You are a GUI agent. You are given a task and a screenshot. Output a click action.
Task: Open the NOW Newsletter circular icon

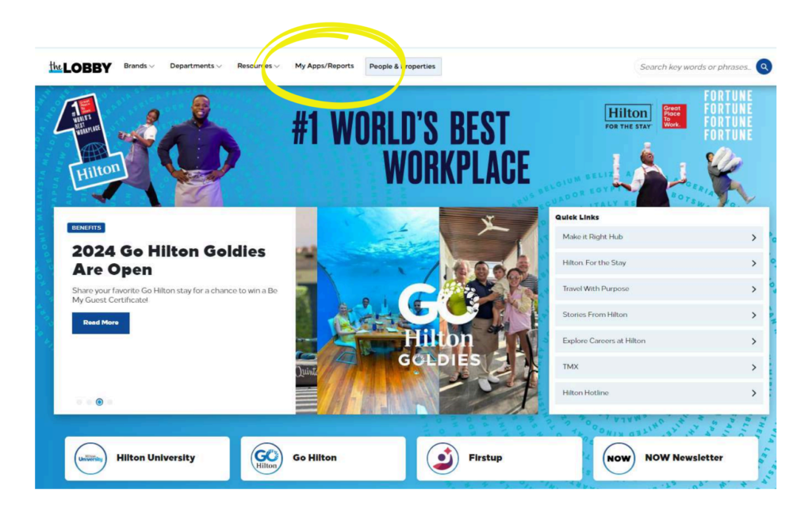[619, 458]
